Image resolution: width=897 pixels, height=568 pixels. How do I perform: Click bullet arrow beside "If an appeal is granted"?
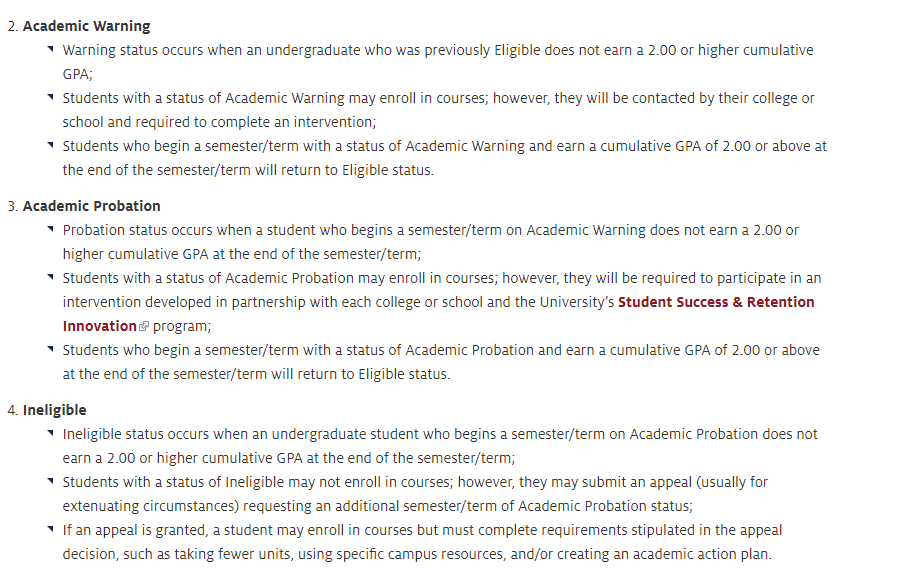click(x=51, y=529)
